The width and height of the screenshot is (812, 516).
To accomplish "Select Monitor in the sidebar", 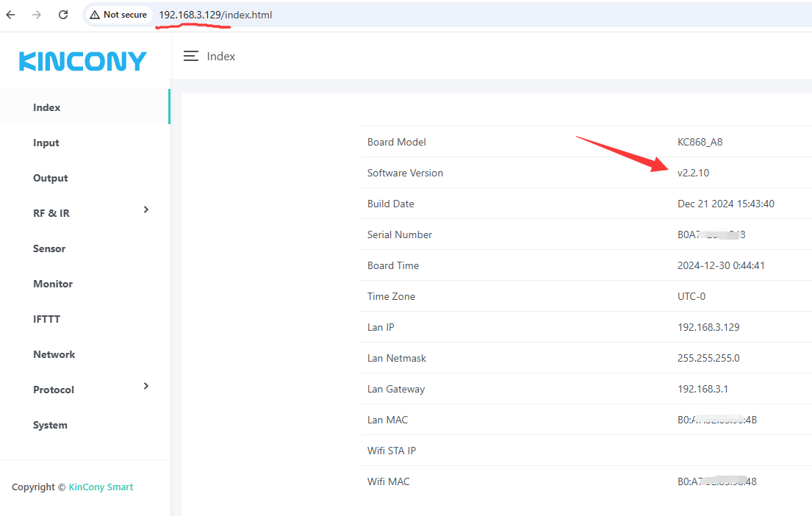I will pyautogui.click(x=53, y=284).
